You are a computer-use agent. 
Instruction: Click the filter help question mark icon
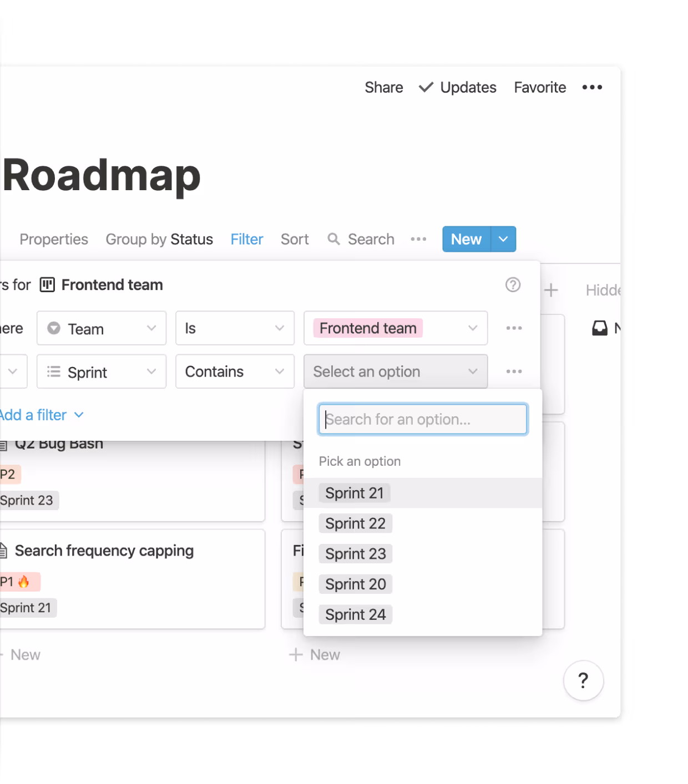(513, 285)
